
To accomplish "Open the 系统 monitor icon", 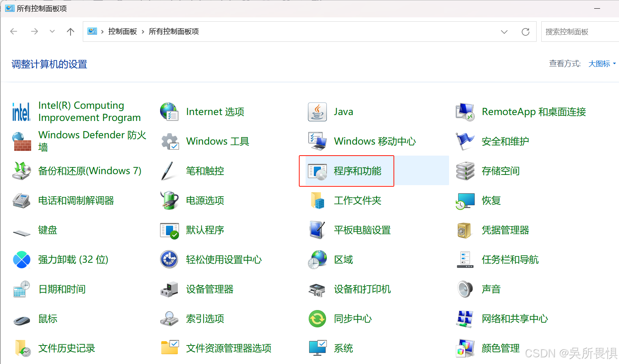I will coord(317,348).
